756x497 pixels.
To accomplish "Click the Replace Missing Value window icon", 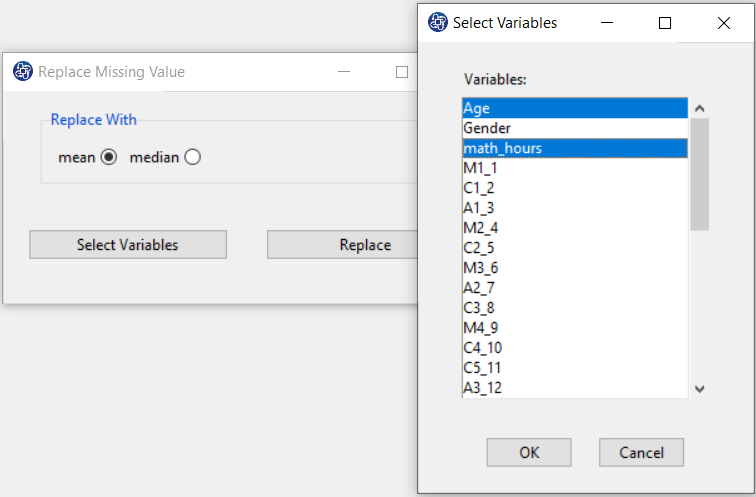I will pos(23,71).
